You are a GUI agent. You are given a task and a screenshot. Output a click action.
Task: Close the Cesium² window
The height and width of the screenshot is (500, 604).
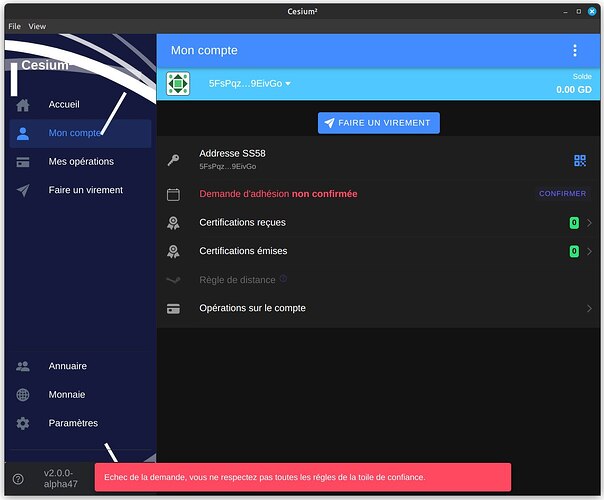click(x=592, y=12)
